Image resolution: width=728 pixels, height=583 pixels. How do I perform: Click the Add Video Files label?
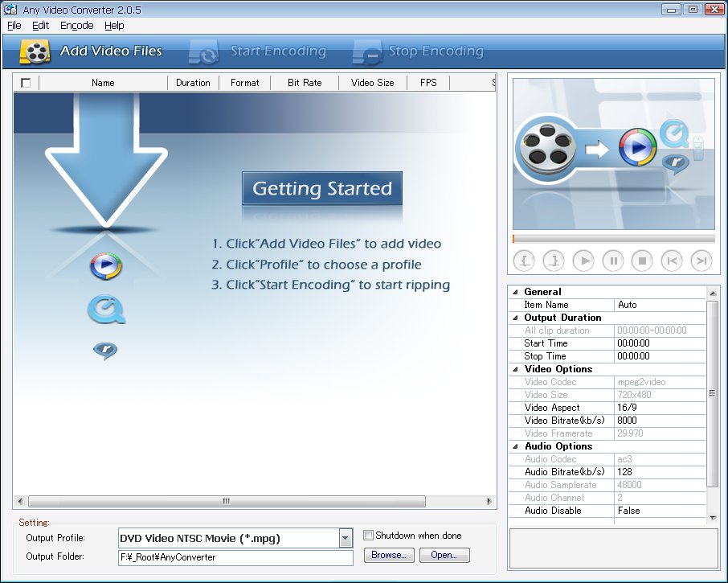(x=111, y=51)
